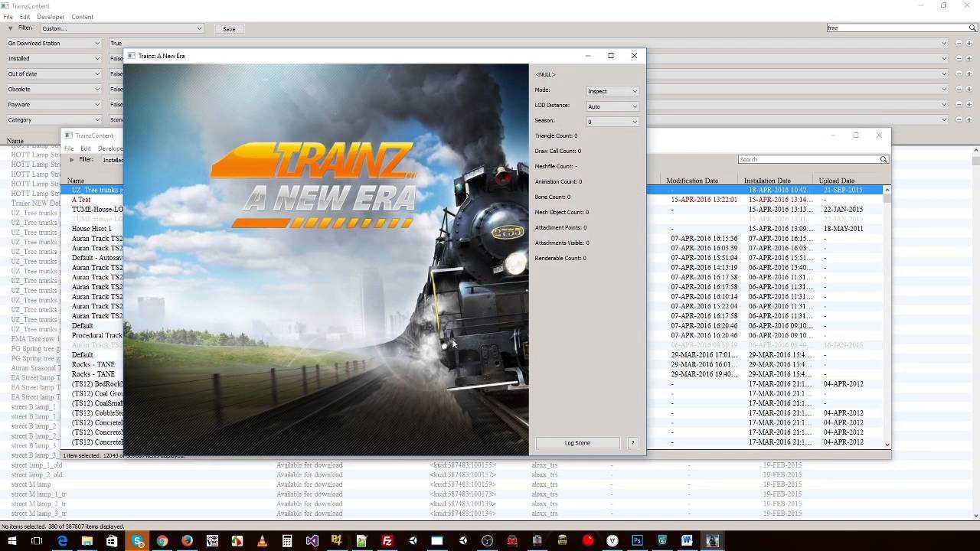Sort by the Installation Date column header

767,181
